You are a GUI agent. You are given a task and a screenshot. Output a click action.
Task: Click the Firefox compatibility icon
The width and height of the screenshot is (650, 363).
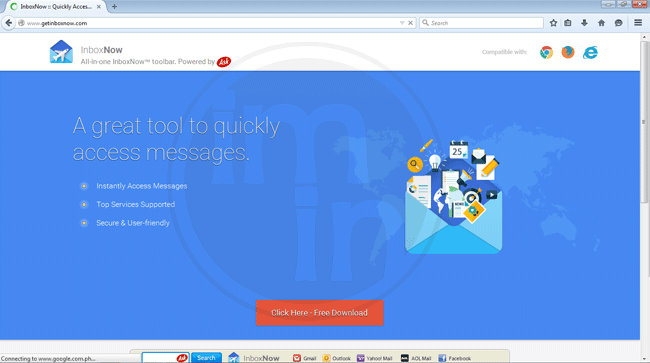(x=568, y=52)
